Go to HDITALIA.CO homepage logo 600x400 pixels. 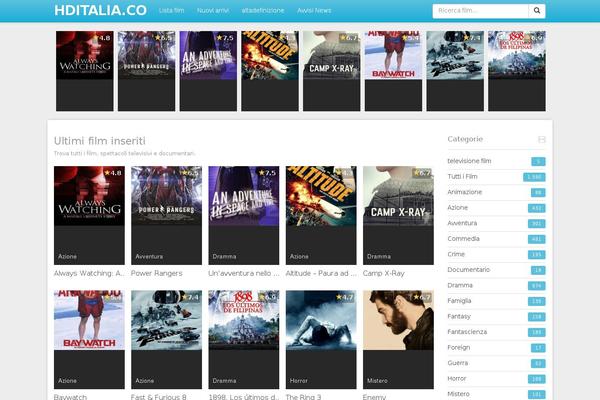click(100, 10)
